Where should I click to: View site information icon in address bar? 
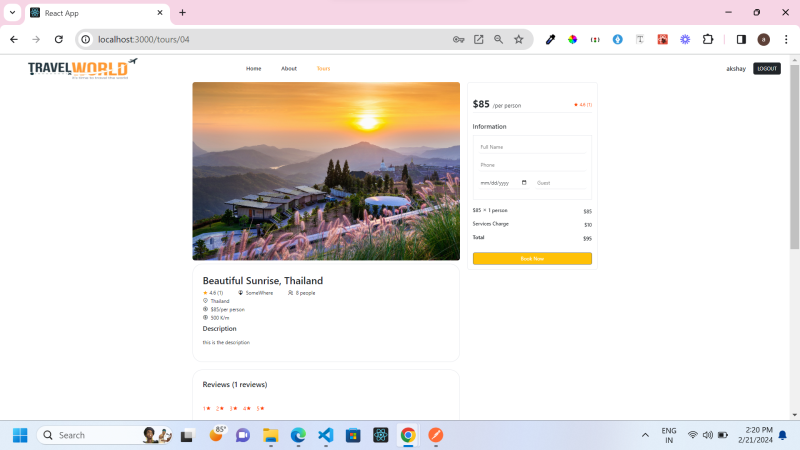(x=86, y=39)
